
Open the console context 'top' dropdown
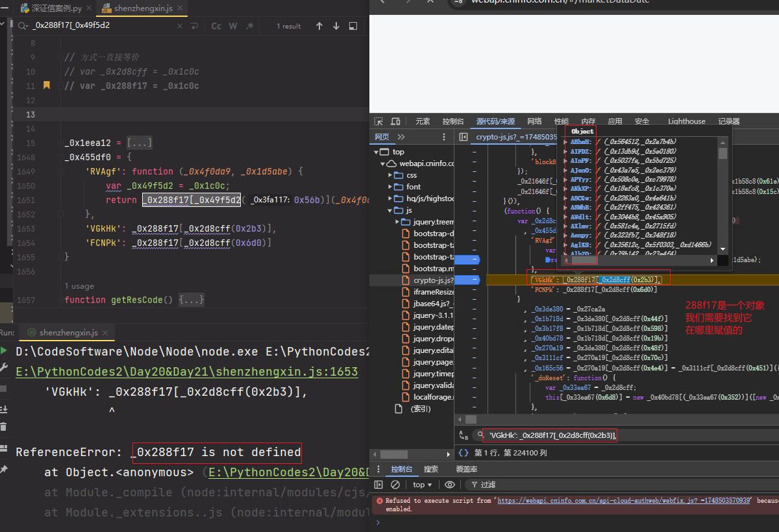point(423,485)
